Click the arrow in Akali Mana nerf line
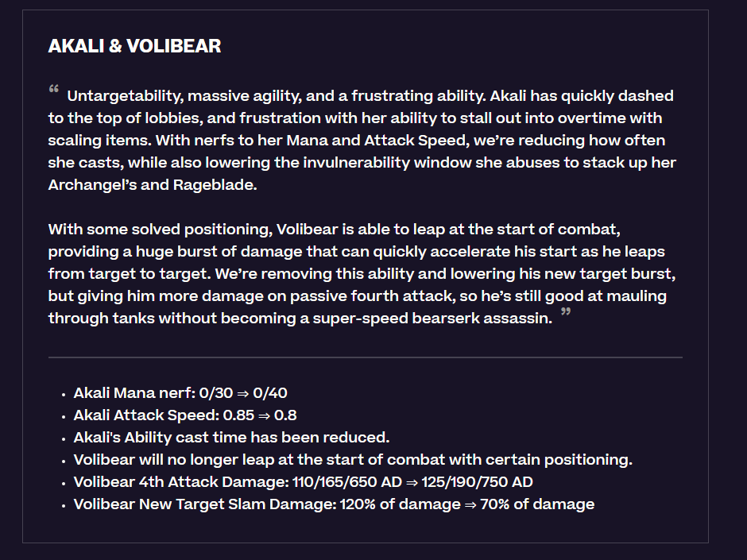Screen dimensions: 747x560 (x=243, y=393)
